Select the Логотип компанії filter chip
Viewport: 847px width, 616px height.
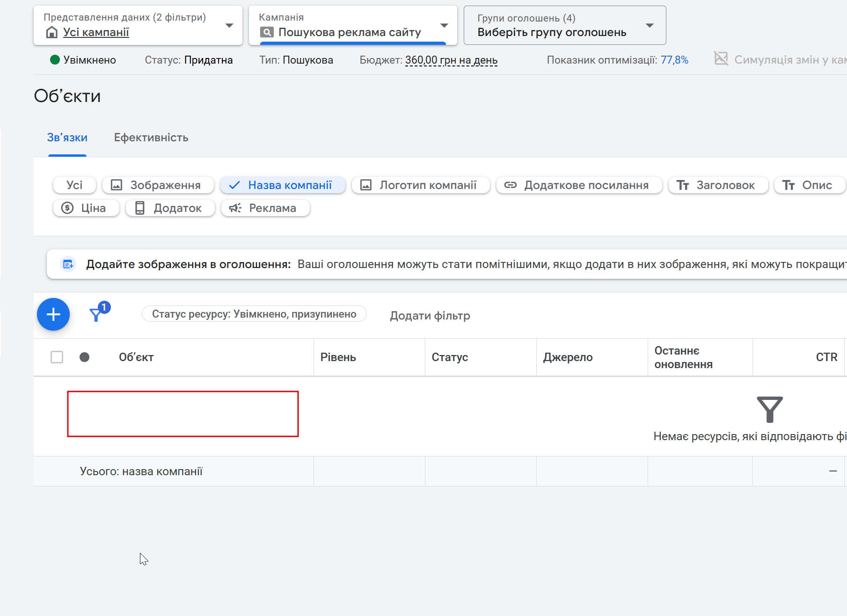(421, 185)
